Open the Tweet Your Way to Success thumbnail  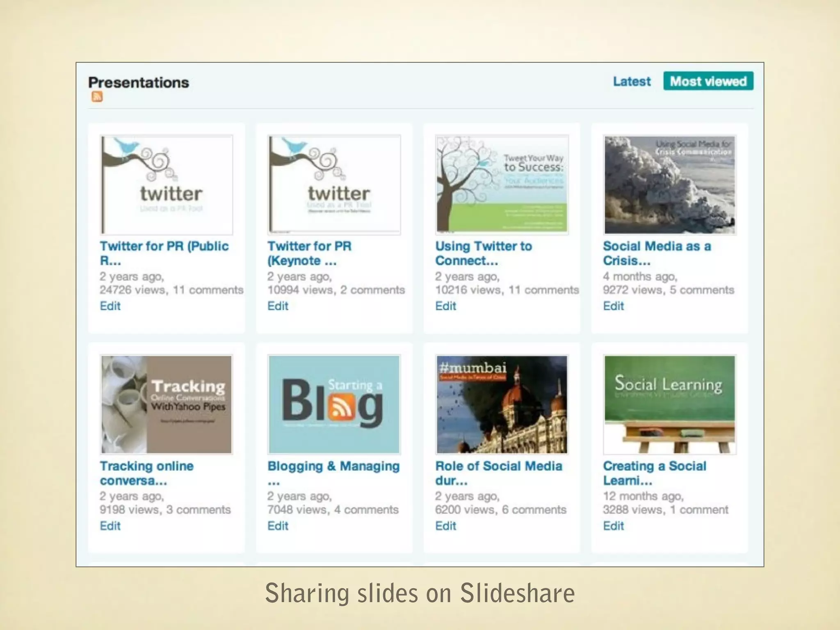point(502,185)
